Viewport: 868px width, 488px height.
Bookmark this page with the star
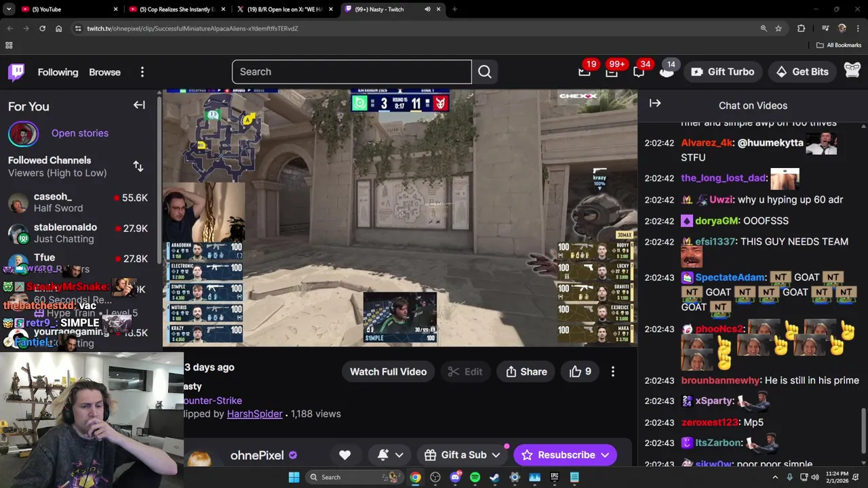pos(778,28)
